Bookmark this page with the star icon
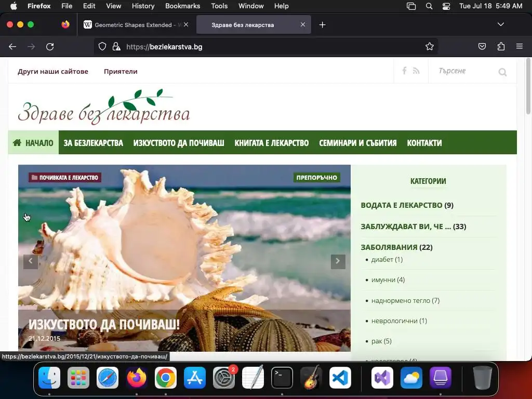The image size is (532, 399). point(430,46)
